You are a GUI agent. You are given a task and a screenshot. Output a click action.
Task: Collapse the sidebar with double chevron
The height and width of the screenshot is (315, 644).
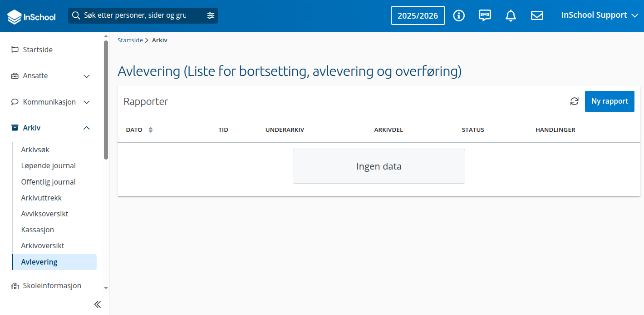pyautogui.click(x=97, y=305)
